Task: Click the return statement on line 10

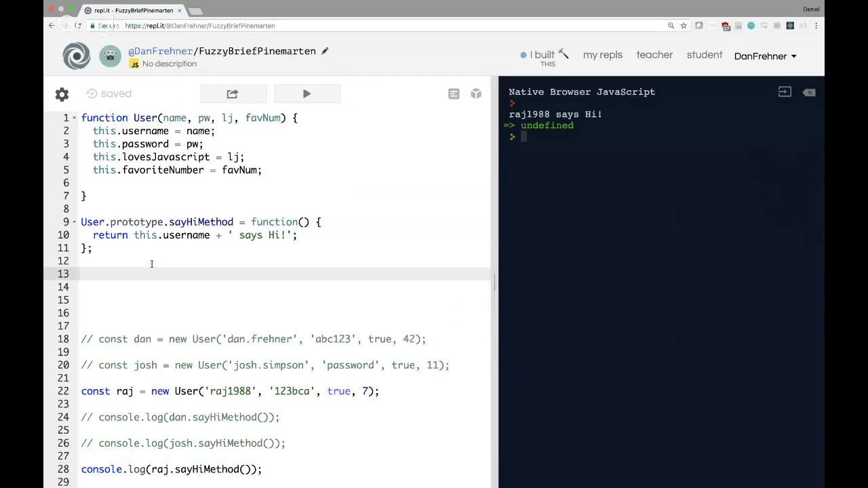Action: [x=195, y=235]
